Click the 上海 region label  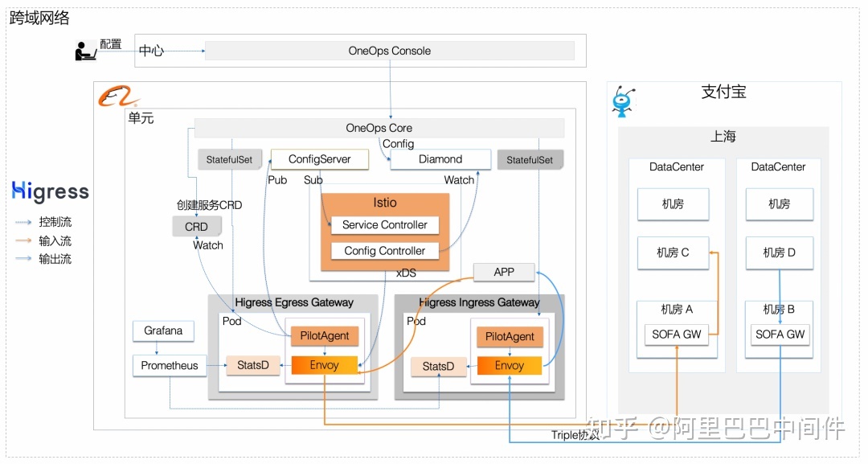(723, 136)
